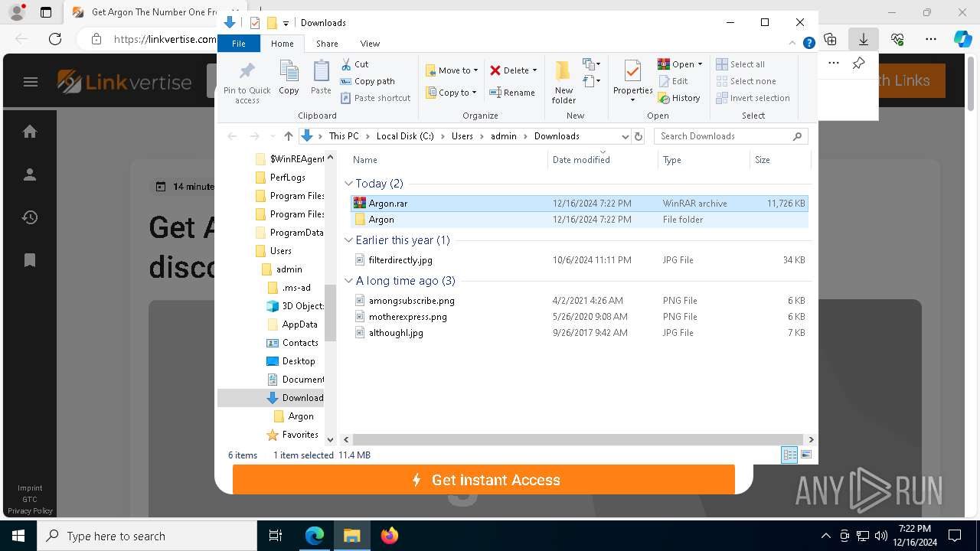Screen dimensions: 980x551
Task: Open the Move to dropdown
Action: pyautogui.click(x=452, y=70)
